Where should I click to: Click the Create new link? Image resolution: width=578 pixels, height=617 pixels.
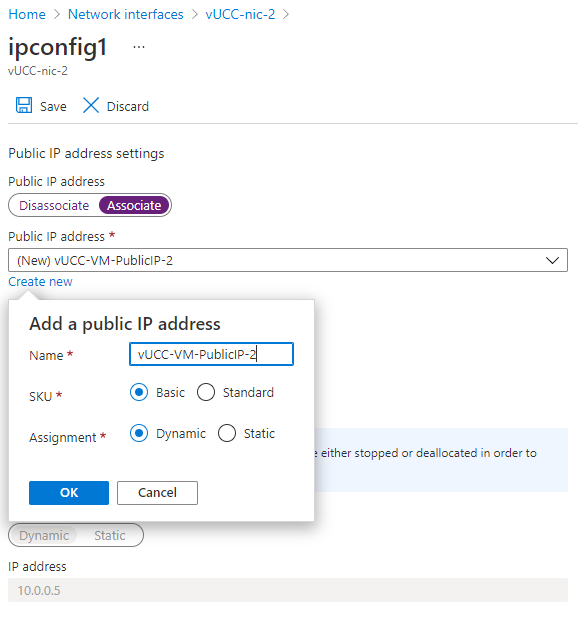40,282
